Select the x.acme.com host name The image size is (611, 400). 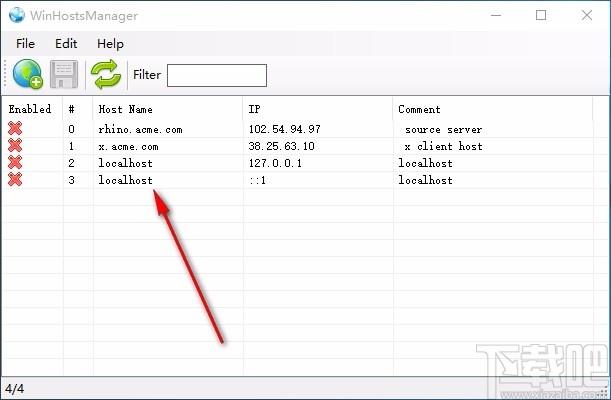click(128, 146)
